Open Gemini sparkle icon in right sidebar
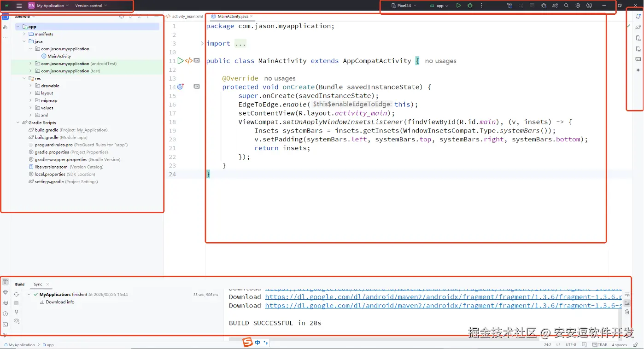Image resolution: width=644 pixels, height=349 pixels. click(x=638, y=70)
